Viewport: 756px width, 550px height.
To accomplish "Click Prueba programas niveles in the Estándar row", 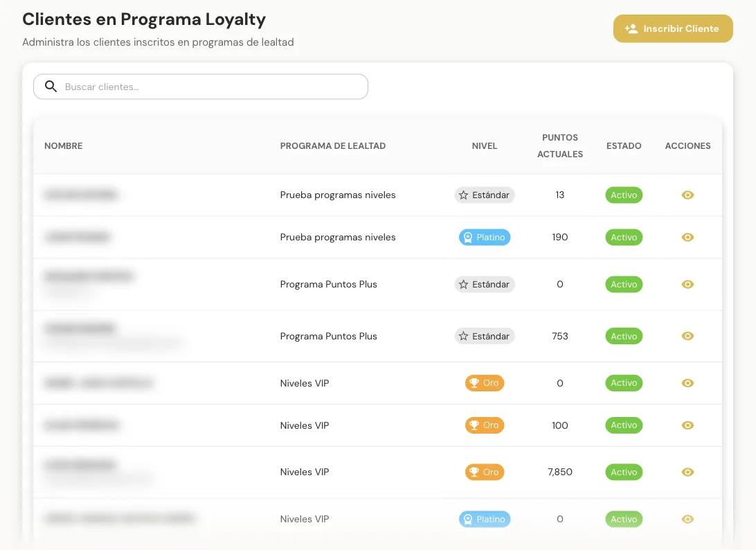I will pyautogui.click(x=338, y=195).
